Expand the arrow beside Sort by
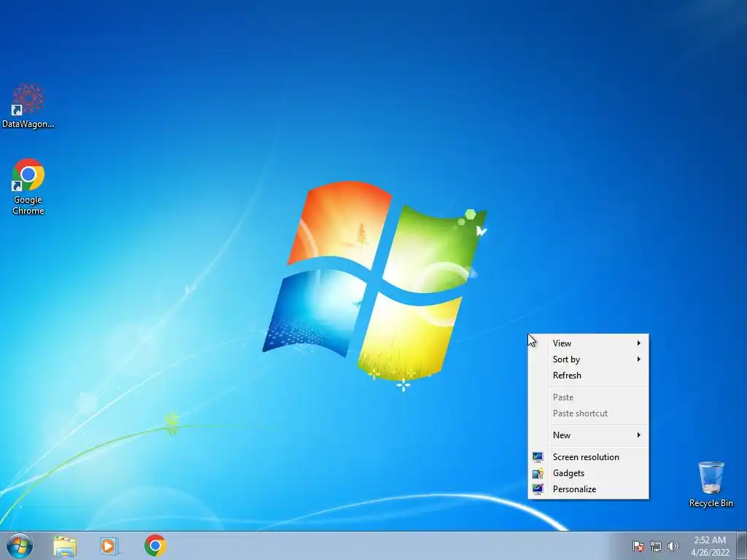This screenshot has height=560, width=747. click(639, 359)
